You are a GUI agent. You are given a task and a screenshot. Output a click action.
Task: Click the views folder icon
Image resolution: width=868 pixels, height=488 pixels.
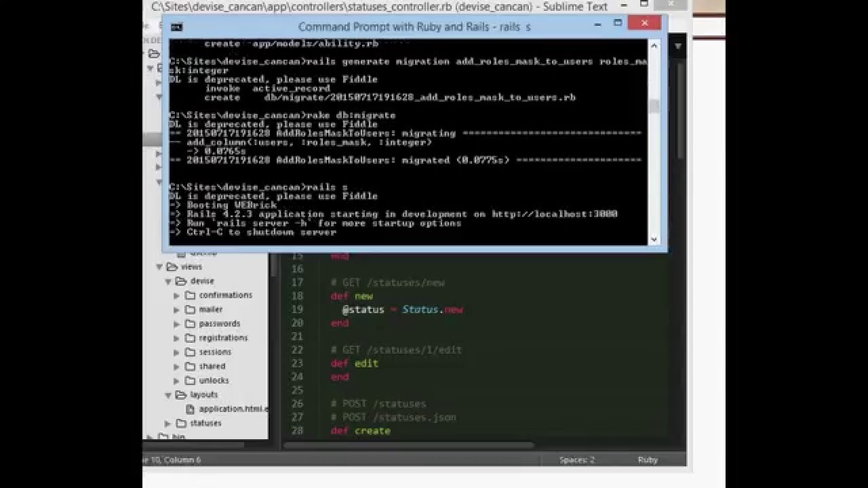172,267
